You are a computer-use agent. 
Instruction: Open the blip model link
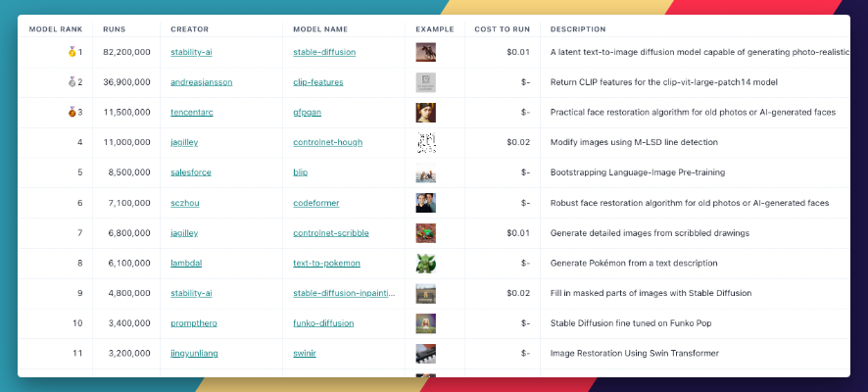click(301, 172)
